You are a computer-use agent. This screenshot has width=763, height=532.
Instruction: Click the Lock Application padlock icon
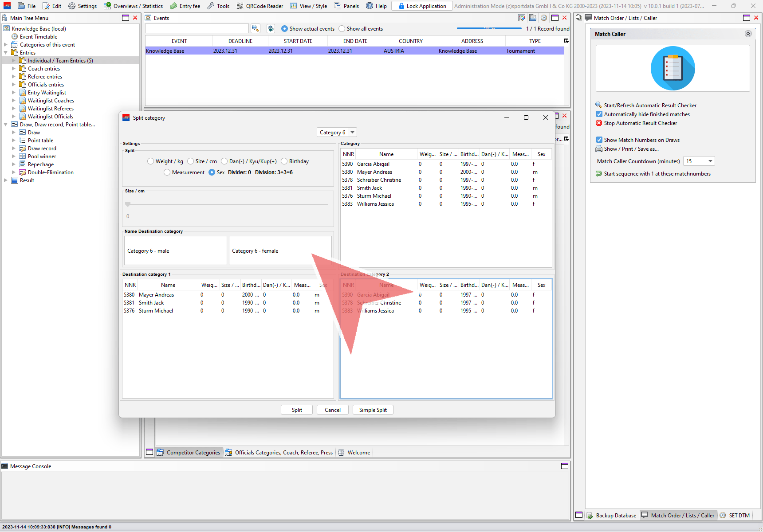pyautogui.click(x=401, y=6)
